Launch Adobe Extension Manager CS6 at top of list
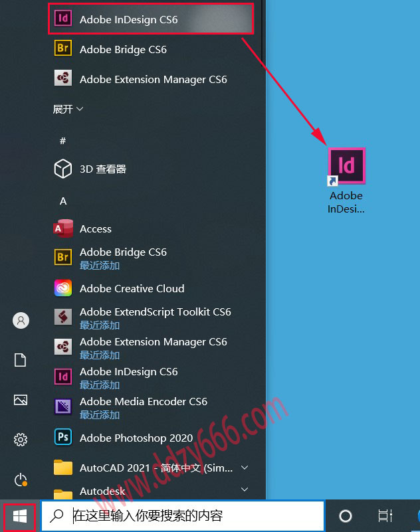Screen dimensions: 420x532 pyautogui.click(x=151, y=79)
